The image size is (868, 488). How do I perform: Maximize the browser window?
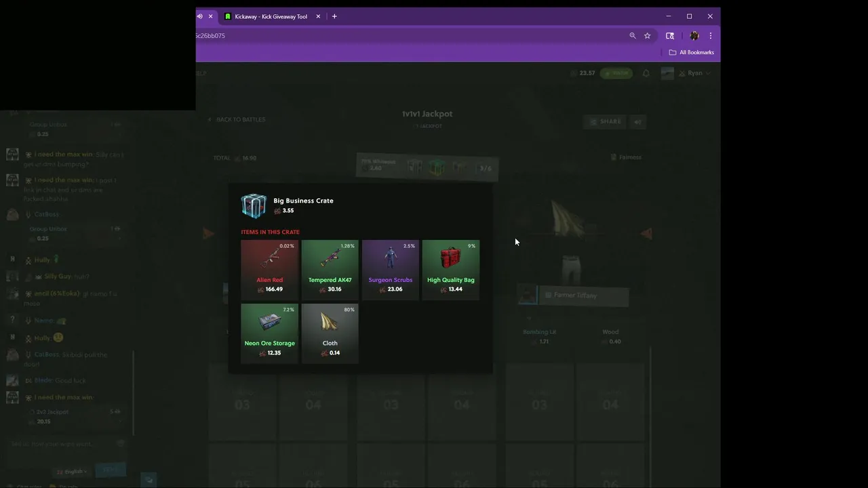click(689, 16)
